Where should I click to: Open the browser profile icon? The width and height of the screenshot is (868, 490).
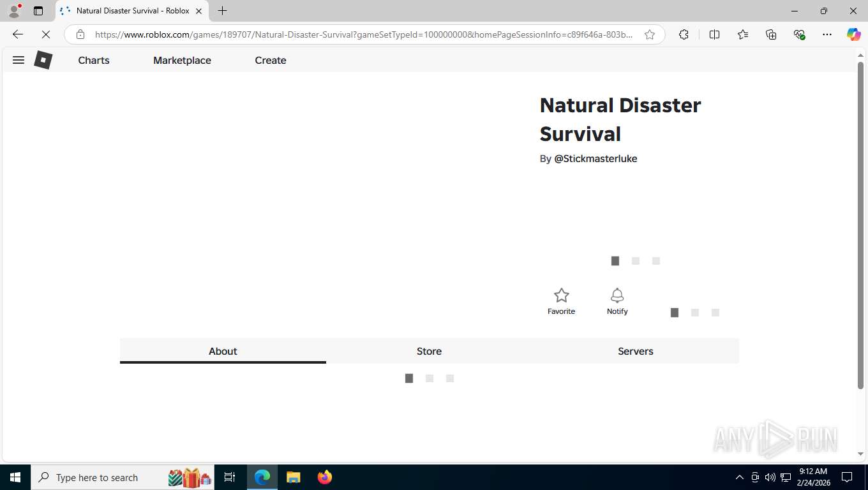click(x=13, y=11)
